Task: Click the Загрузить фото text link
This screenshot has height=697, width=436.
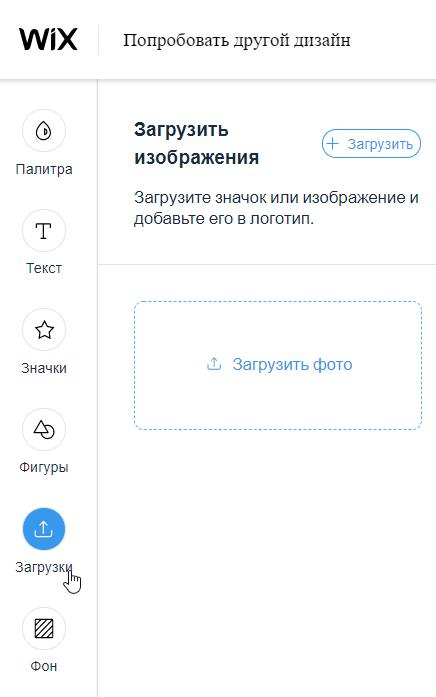Action: (x=292, y=365)
